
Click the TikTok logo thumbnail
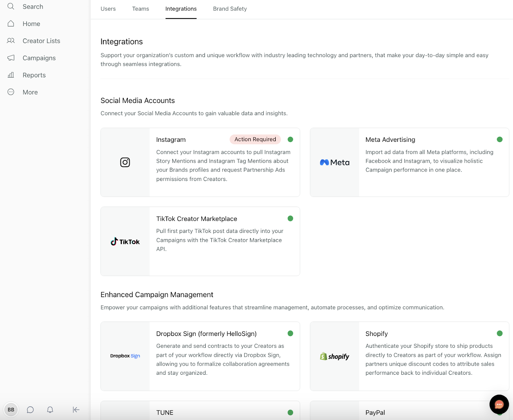[x=125, y=242]
